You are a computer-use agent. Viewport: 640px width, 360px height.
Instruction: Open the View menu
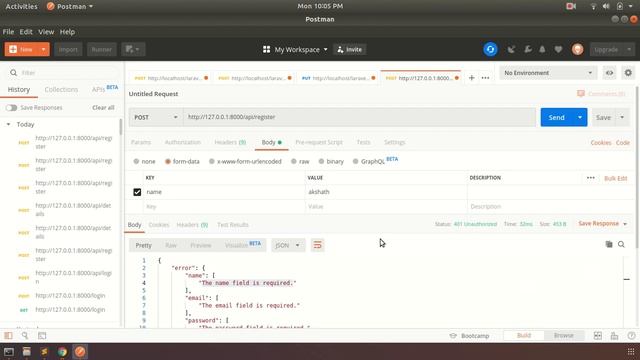[x=46, y=31]
